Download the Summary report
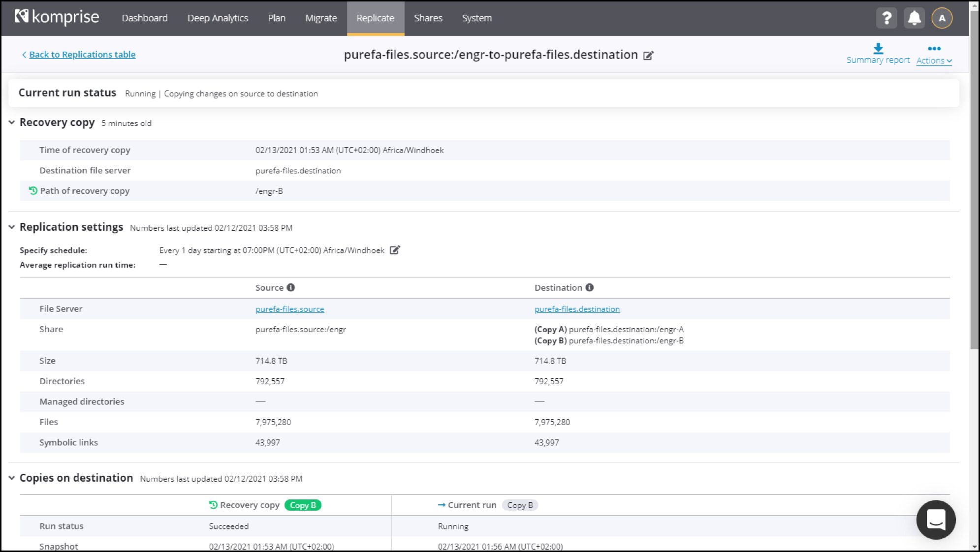This screenshot has height=552, width=980. tap(878, 53)
